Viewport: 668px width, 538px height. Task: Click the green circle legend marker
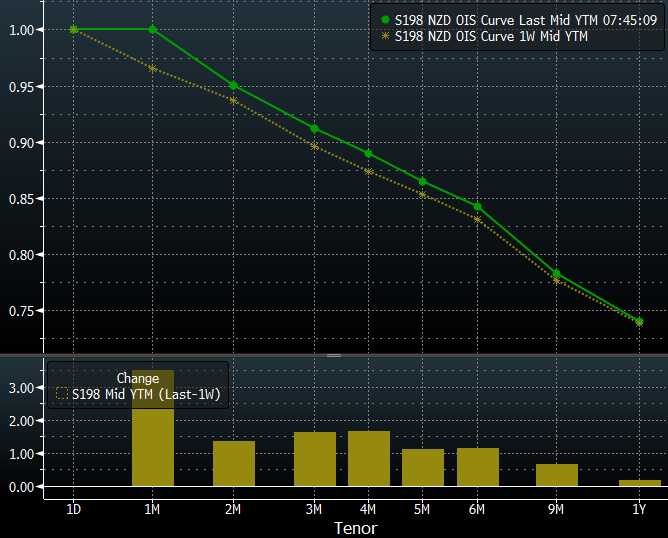[x=386, y=19]
